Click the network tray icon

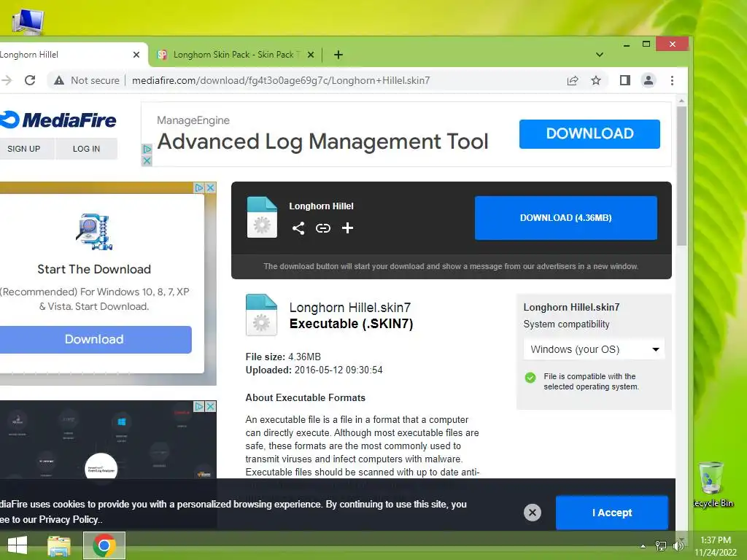(661, 546)
